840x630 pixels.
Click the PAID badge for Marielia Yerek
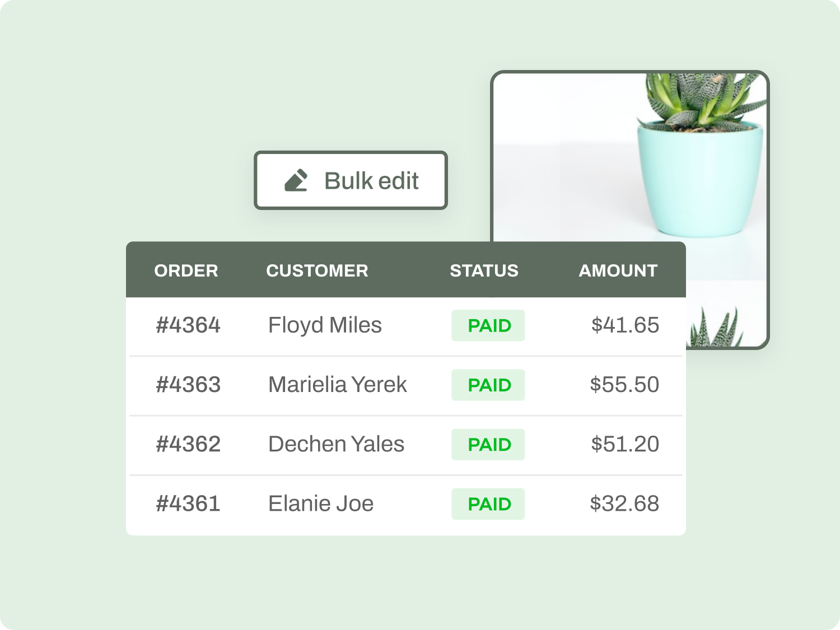(x=488, y=385)
